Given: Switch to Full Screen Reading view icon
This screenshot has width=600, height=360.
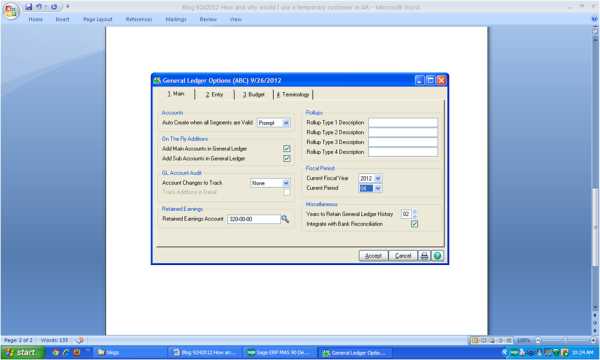Looking at the screenshot, I should (483, 340).
